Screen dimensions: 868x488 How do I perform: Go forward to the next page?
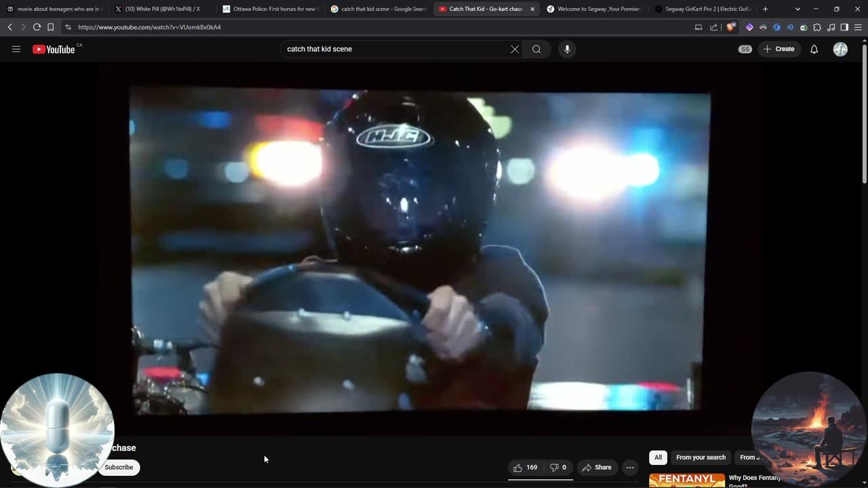pyautogui.click(x=23, y=27)
